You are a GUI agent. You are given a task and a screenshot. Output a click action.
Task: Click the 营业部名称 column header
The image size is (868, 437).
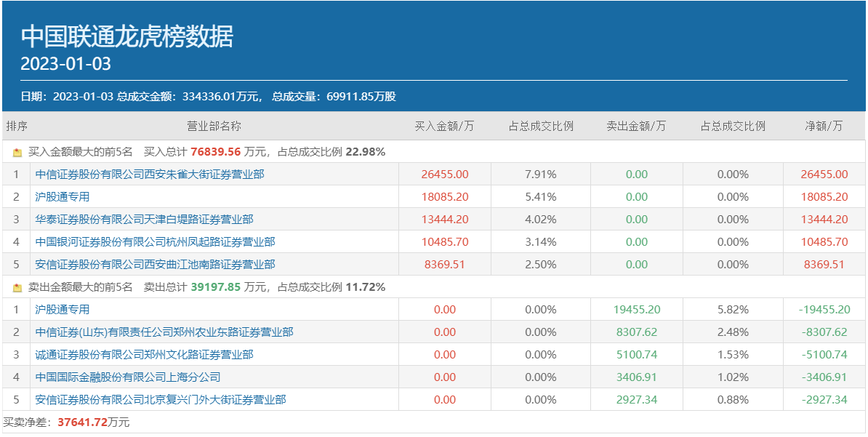tap(214, 126)
